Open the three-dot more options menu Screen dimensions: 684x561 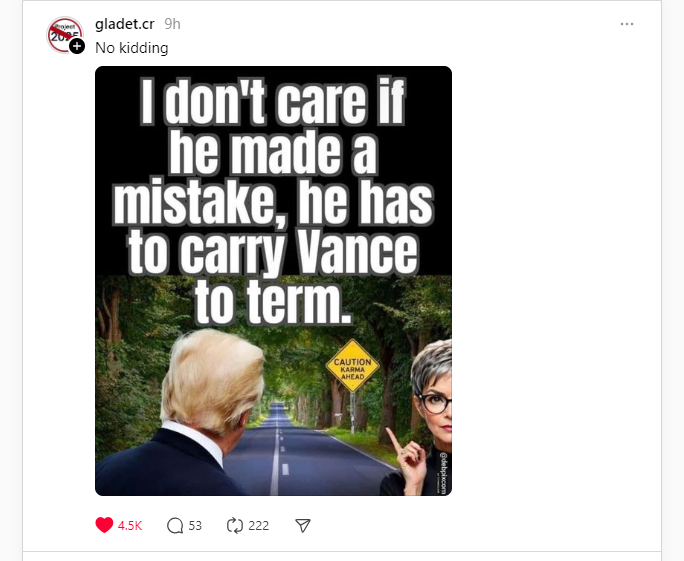pos(627,24)
